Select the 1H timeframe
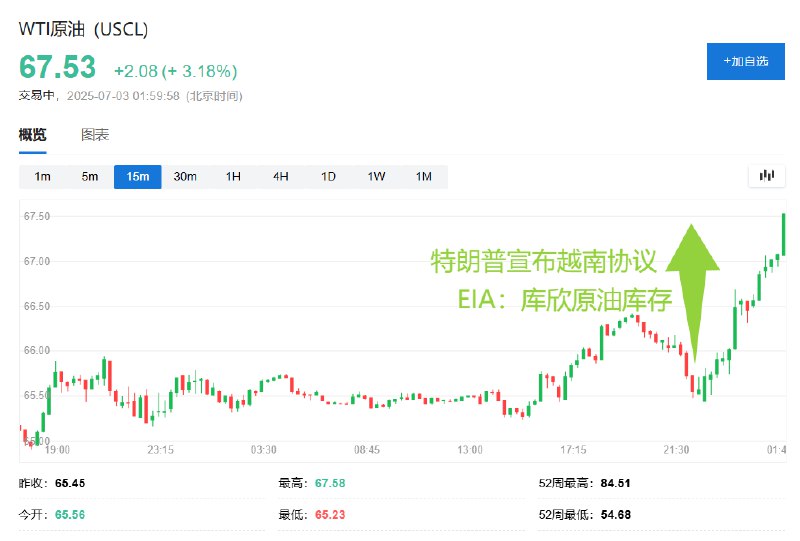 pos(233,177)
